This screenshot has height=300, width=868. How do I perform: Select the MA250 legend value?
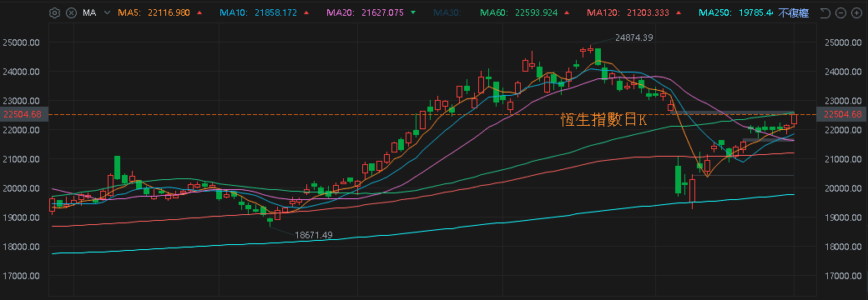coord(757,12)
